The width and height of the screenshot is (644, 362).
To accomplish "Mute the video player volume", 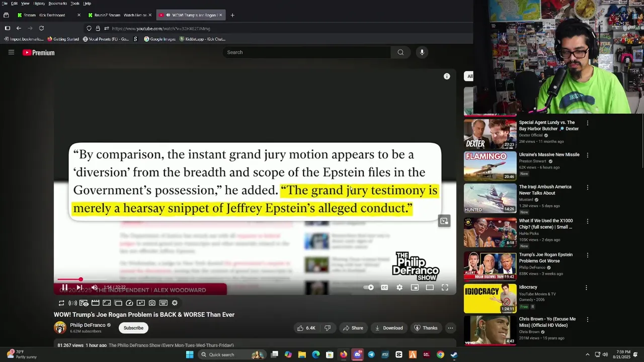I will point(94,288).
